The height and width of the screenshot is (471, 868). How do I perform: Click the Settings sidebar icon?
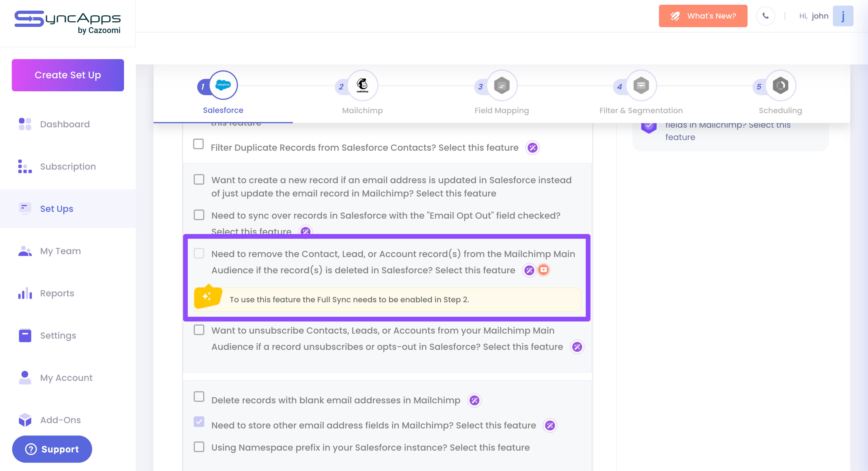(25, 335)
